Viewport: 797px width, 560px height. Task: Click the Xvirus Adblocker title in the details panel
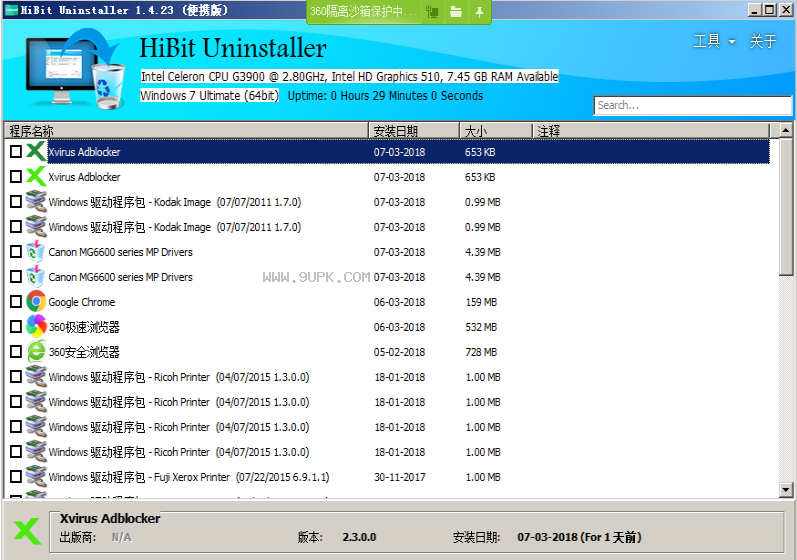click(x=110, y=518)
